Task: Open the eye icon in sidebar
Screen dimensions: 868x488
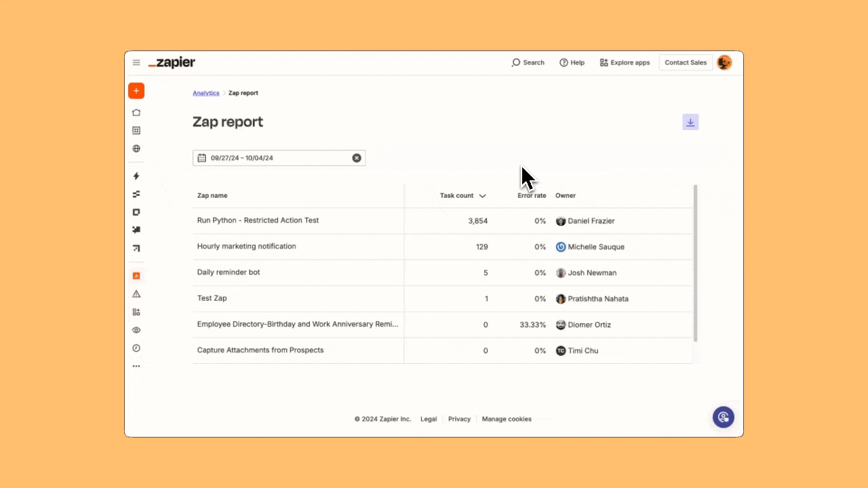Action: (136, 330)
